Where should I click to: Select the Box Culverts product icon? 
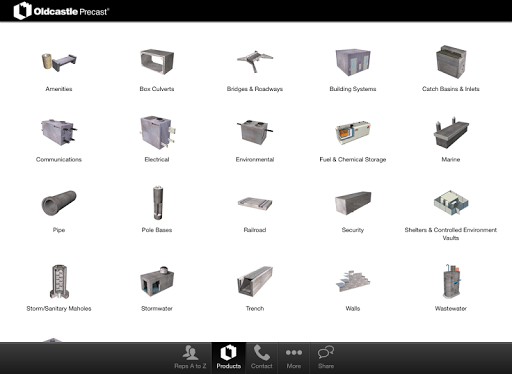[157, 62]
